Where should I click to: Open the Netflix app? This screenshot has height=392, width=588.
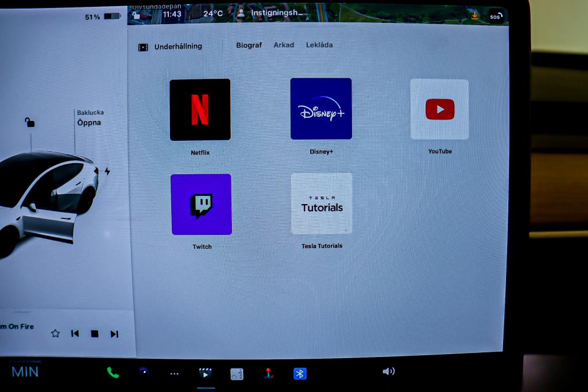pos(200,110)
